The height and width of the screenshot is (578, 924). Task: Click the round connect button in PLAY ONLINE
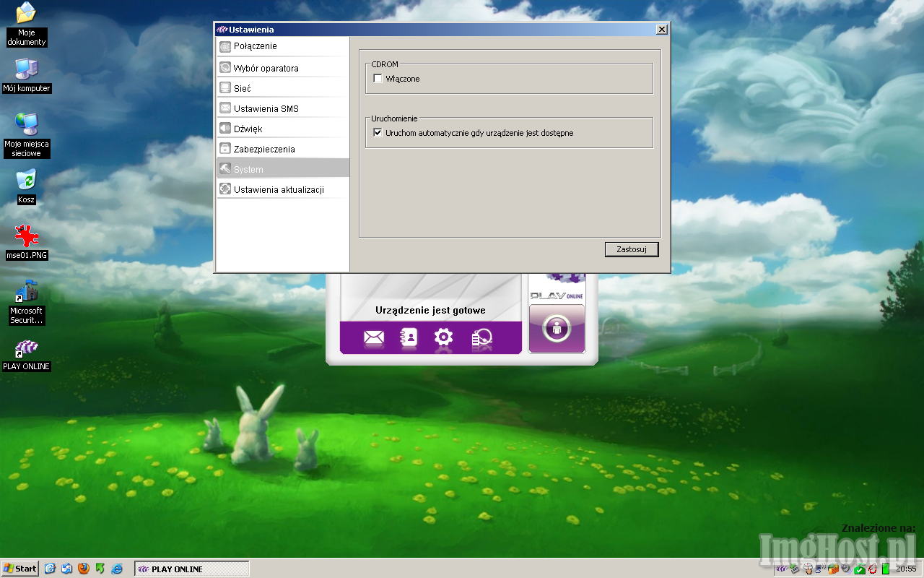(x=557, y=328)
